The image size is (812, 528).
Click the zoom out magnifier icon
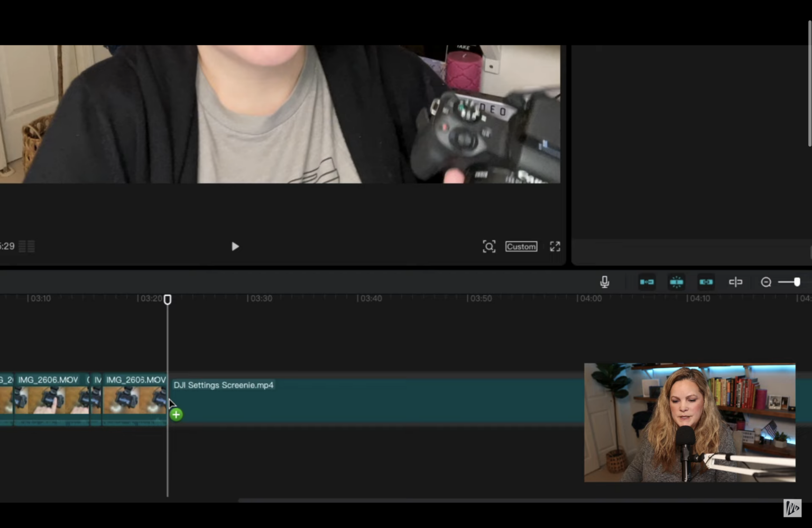click(766, 282)
